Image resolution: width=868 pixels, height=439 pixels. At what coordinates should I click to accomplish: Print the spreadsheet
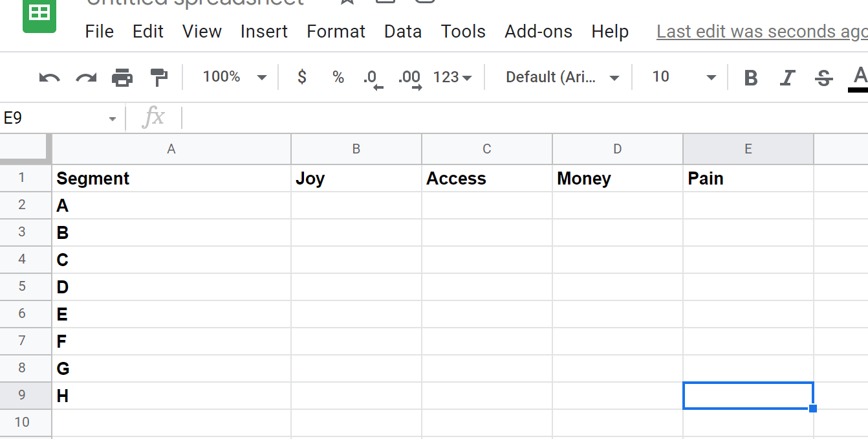[122, 78]
